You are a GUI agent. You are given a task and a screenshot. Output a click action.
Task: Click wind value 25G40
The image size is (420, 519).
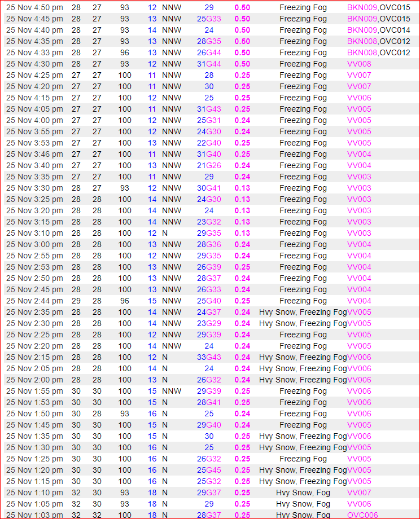[209, 301]
